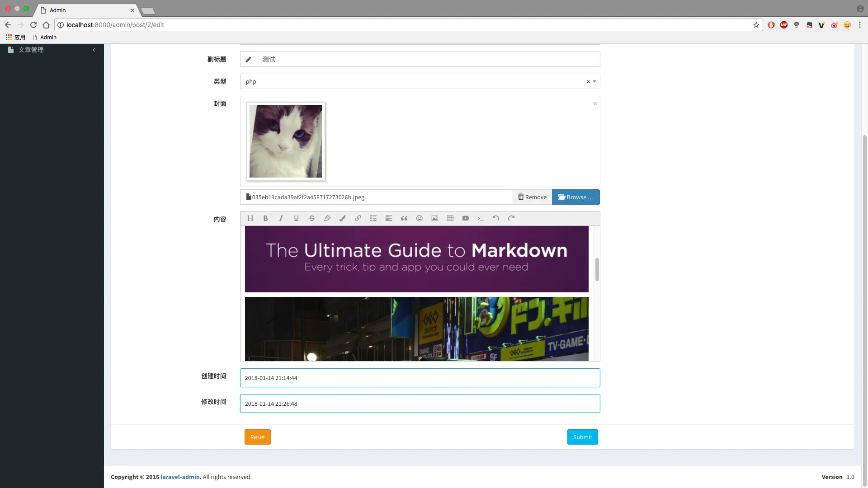Screen dimensions: 868x488
Task: Insert a table in the editor
Action: point(450,218)
